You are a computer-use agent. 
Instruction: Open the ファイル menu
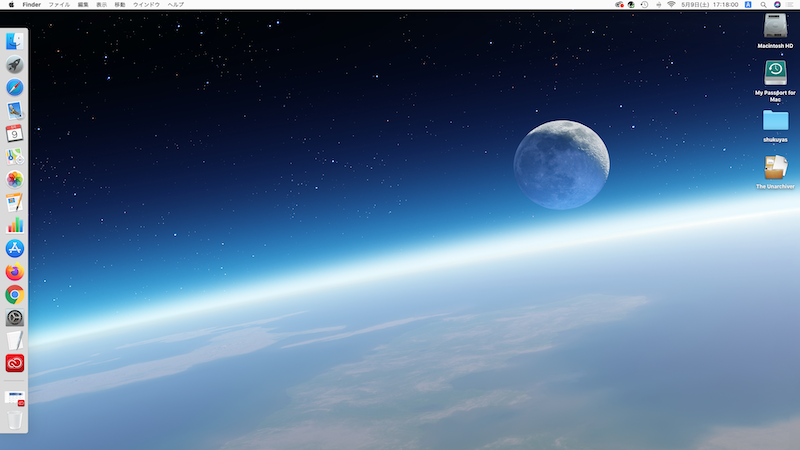pos(59,5)
